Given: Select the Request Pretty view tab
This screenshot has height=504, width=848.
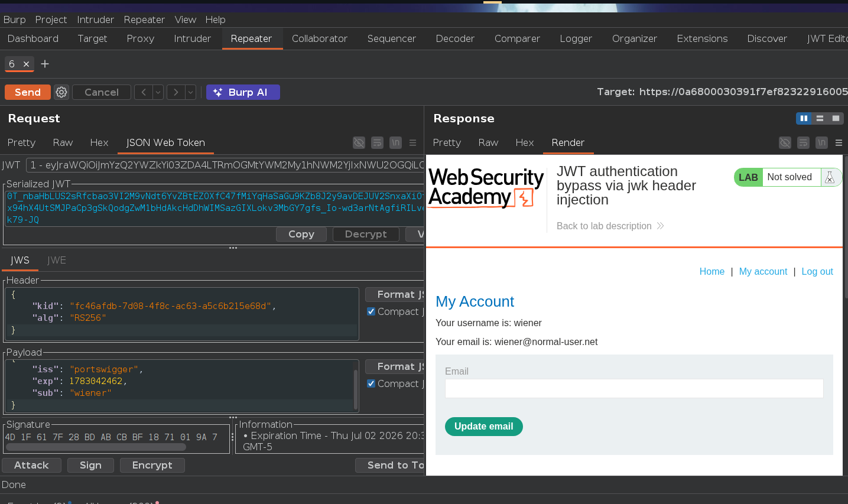Looking at the screenshot, I should click(x=21, y=142).
